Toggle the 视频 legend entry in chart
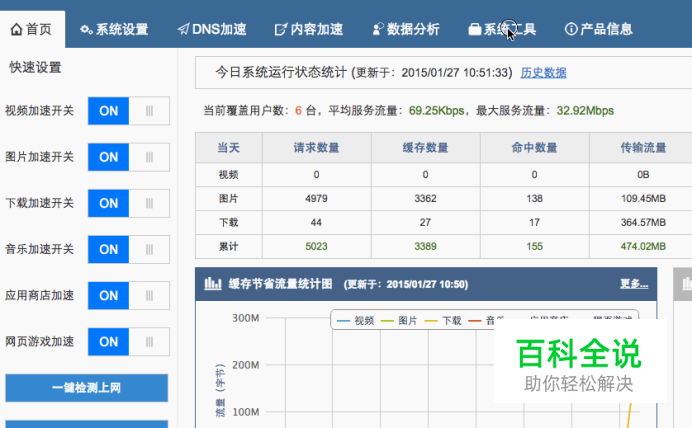Image resolution: width=692 pixels, height=428 pixels. 356,321
